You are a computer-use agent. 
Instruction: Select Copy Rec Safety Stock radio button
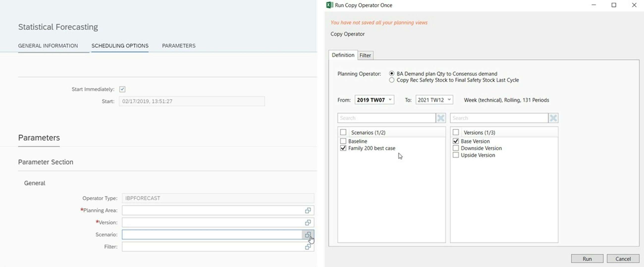(392, 80)
